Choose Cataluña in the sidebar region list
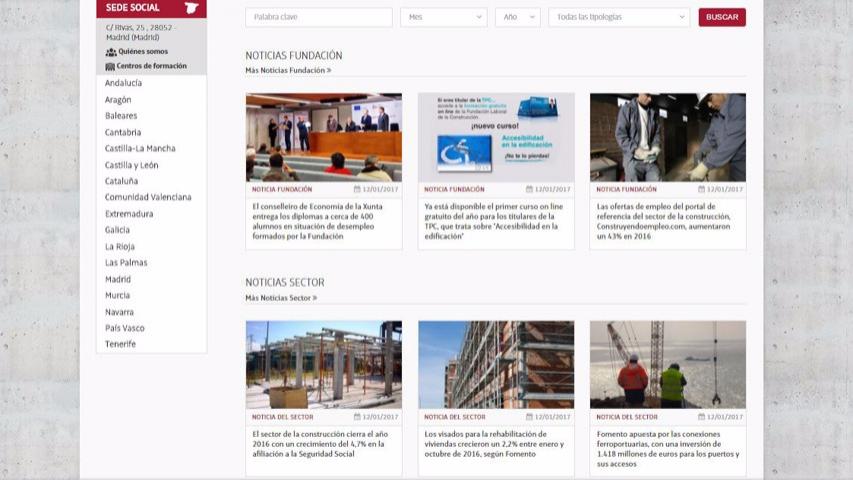 pos(122,181)
